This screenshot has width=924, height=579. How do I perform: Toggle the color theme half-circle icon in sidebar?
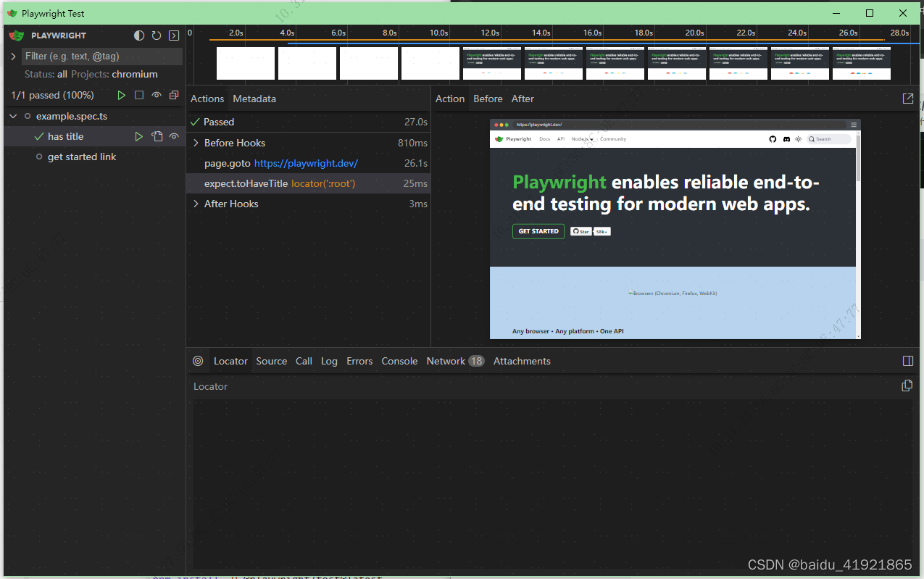139,36
